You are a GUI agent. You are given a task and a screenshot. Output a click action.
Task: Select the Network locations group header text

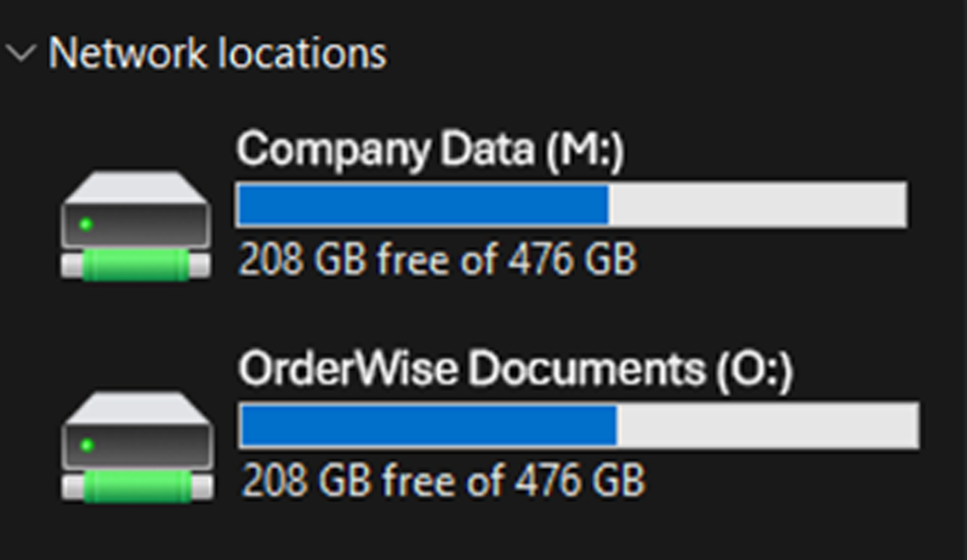tap(218, 54)
